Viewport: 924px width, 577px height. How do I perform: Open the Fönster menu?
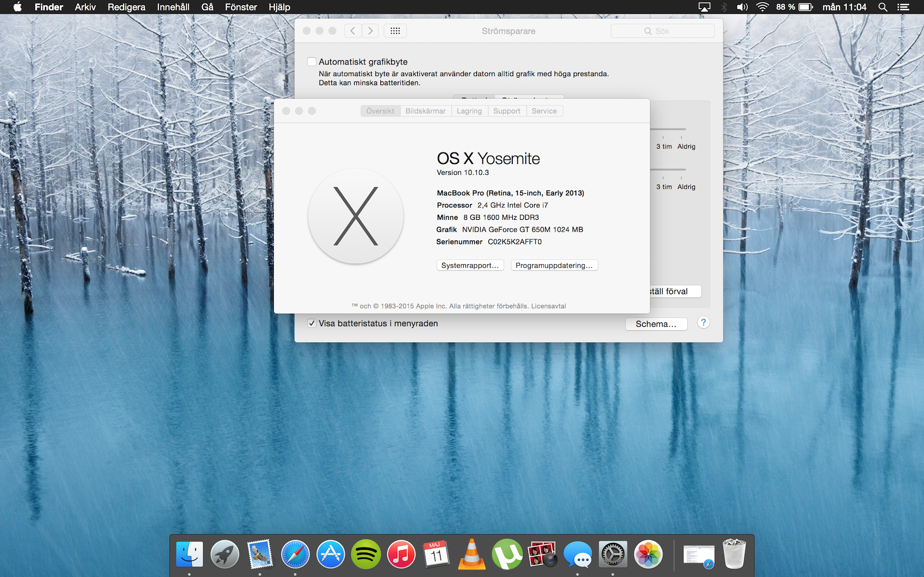(241, 7)
